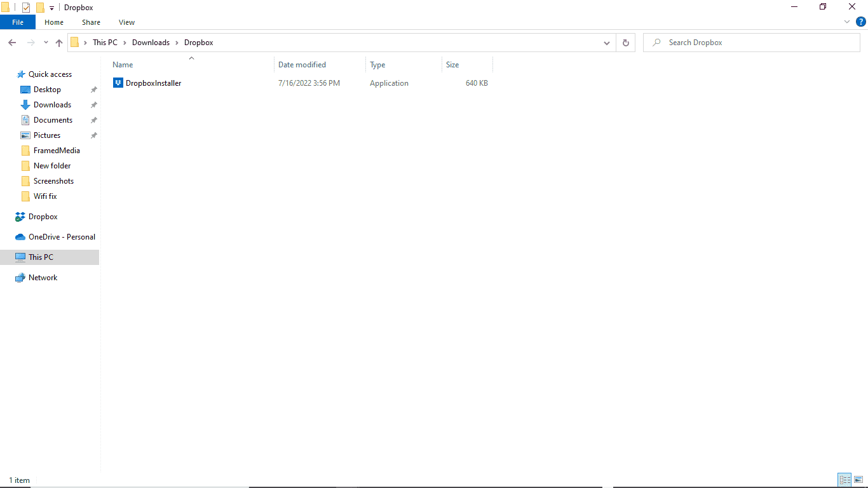Restore down the Explorer window
Viewport: 868px width, 488px height.
pyautogui.click(x=823, y=7)
